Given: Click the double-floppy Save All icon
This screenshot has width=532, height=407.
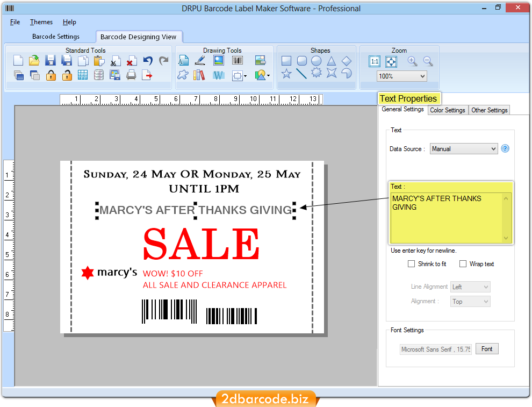Looking at the screenshot, I should (67, 61).
